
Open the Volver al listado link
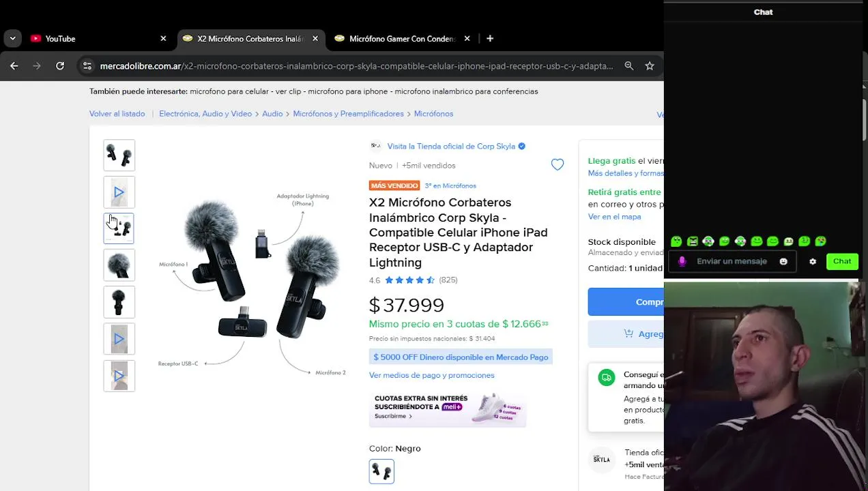117,114
